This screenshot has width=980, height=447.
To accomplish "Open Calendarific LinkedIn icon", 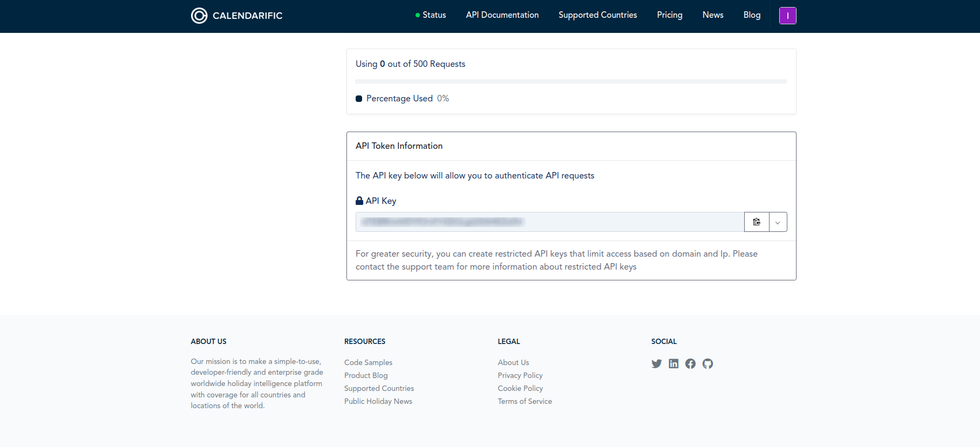I will (673, 363).
